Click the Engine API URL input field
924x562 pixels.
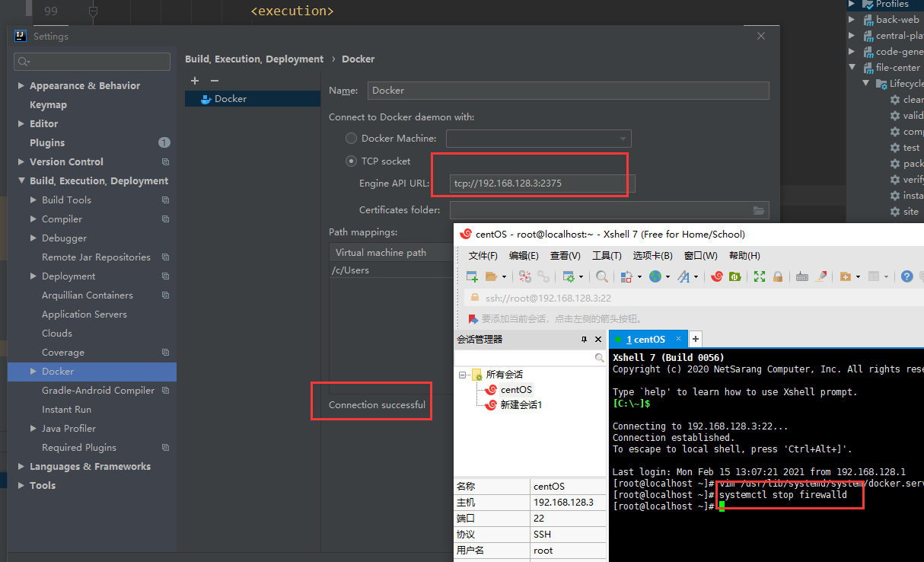point(542,184)
